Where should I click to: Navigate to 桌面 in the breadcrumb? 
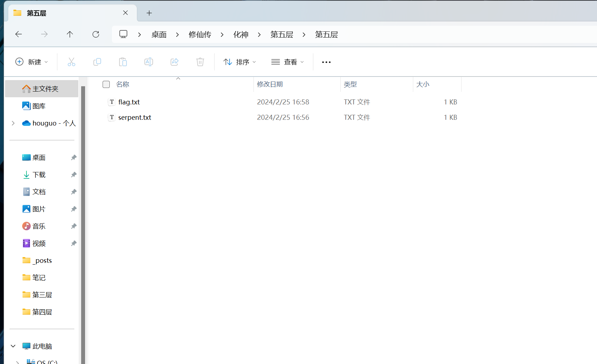[159, 35]
